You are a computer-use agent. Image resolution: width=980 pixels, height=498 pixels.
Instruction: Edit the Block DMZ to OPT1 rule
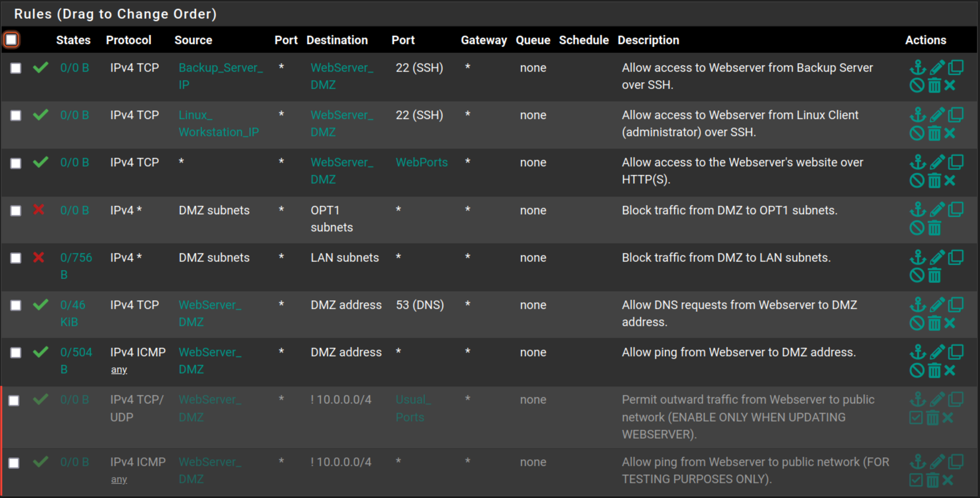937,210
